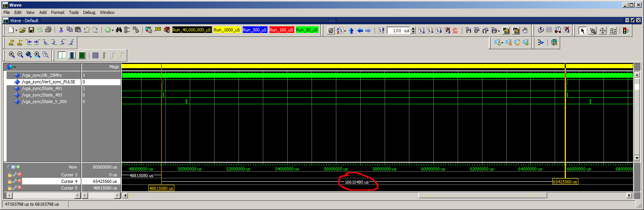Zoom in on active cursor icon

click(37, 55)
